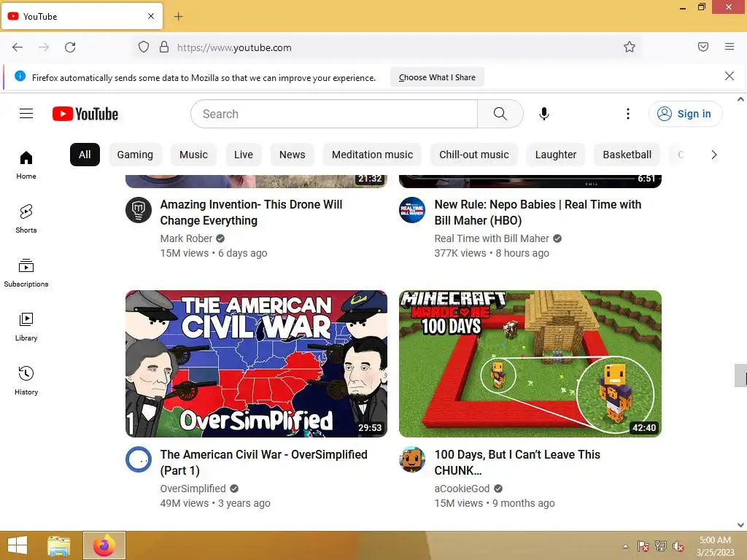Click the OverSimplified channel avatar

(x=139, y=459)
